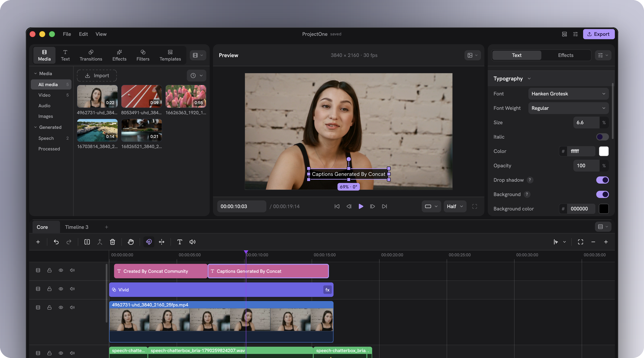This screenshot has height=358, width=644.
Task: Zoom in the timeline with plus icon
Action: 606,242
